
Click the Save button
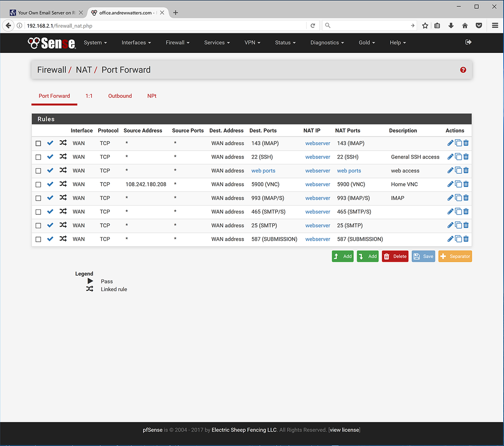pyautogui.click(x=423, y=256)
